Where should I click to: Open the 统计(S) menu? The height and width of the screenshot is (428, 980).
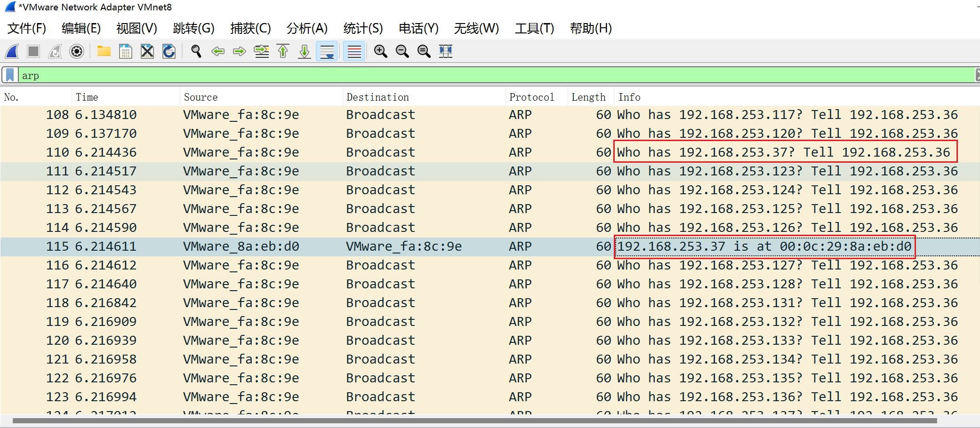pyautogui.click(x=362, y=29)
